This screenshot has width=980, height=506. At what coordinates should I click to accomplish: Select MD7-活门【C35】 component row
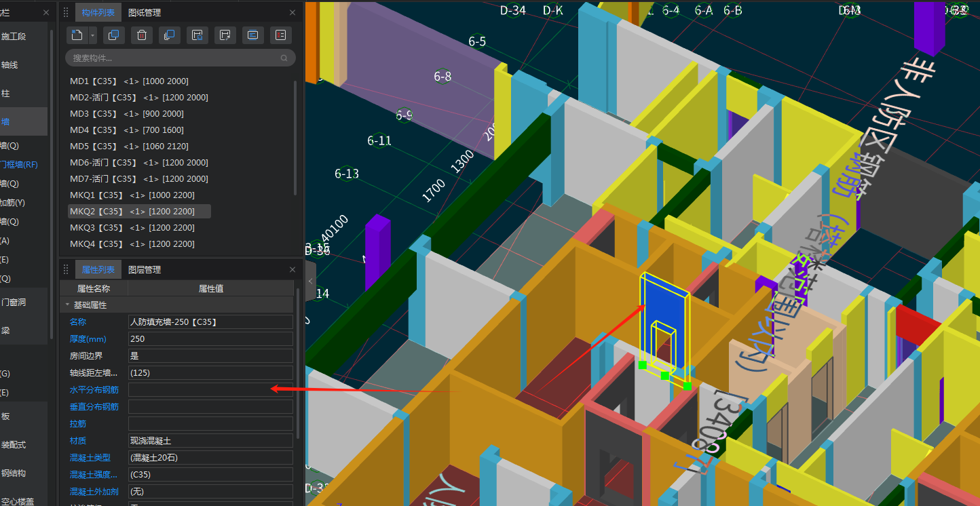tap(139, 178)
